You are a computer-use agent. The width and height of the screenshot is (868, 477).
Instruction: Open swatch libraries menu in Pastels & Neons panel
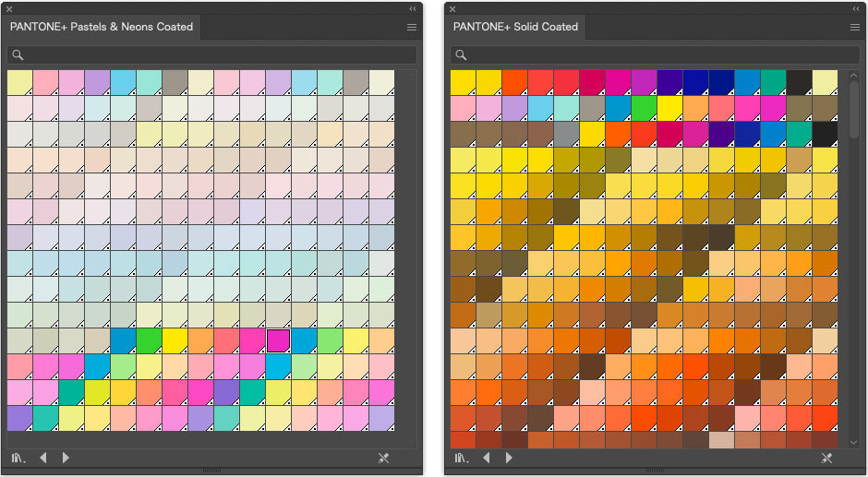click(18, 458)
